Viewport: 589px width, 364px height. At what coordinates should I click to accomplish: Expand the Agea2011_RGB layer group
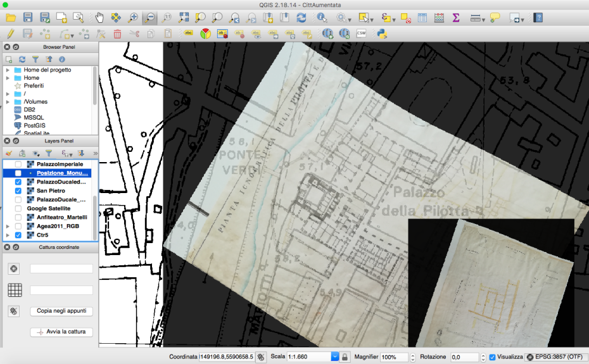8,226
